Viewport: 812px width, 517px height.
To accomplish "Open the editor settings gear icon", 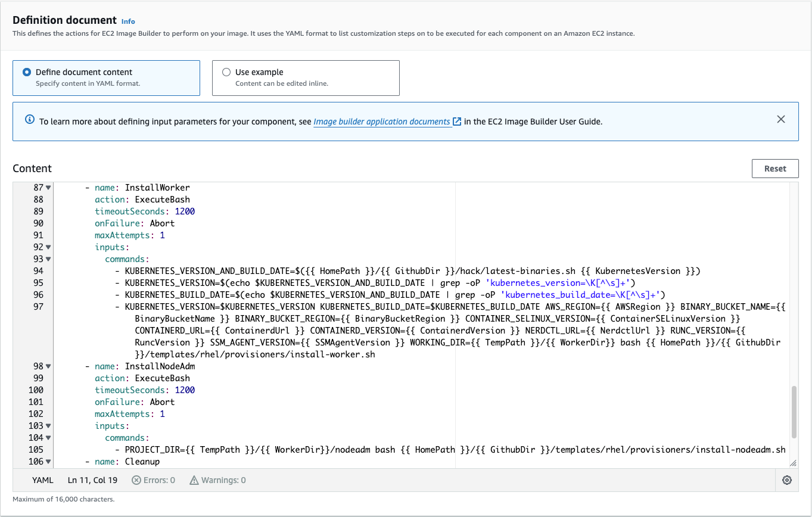I will 786,480.
